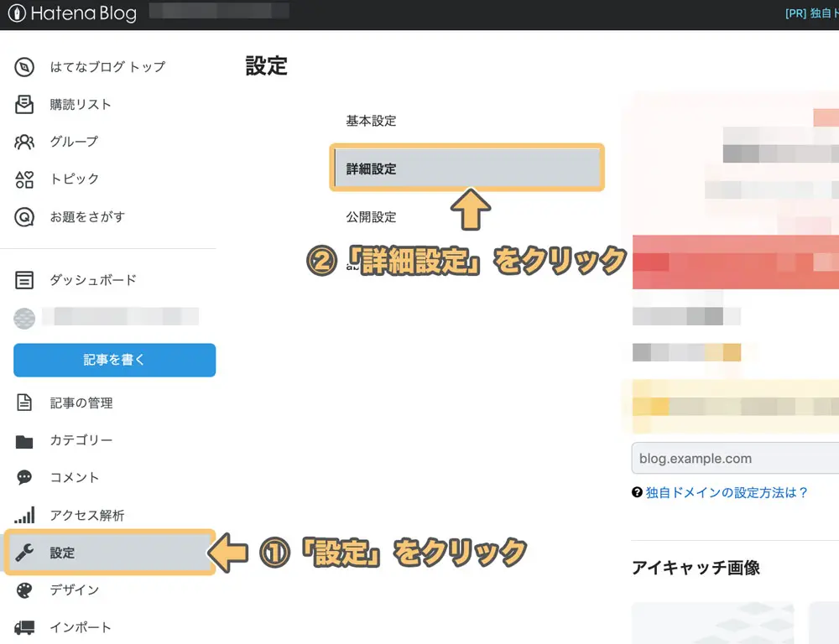The width and height of the screenshot is (839, 644).
Task: Click the 設定 page heading
Action: (x=267, y=66)
